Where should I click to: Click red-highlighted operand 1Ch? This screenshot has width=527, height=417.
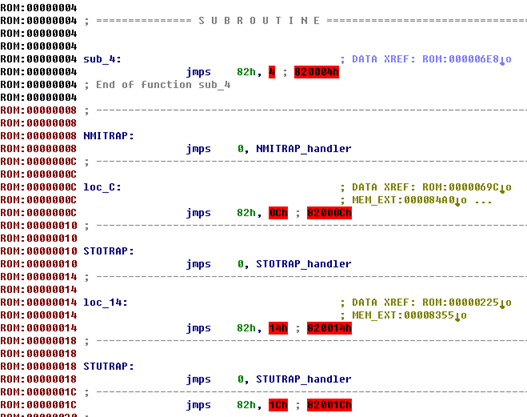(278, 405)
